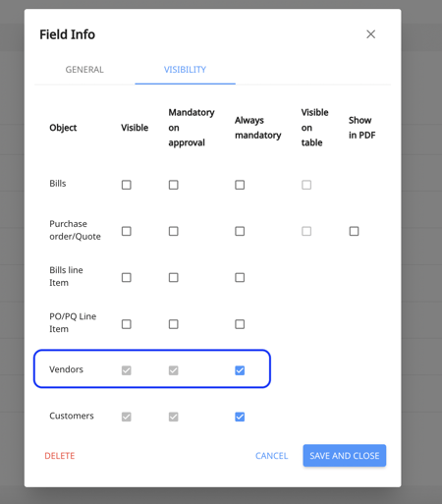Enable Always mandatory for PO/PQ Line Item
The width and height of the screenshot is (442, 504).
click(240, 324)
